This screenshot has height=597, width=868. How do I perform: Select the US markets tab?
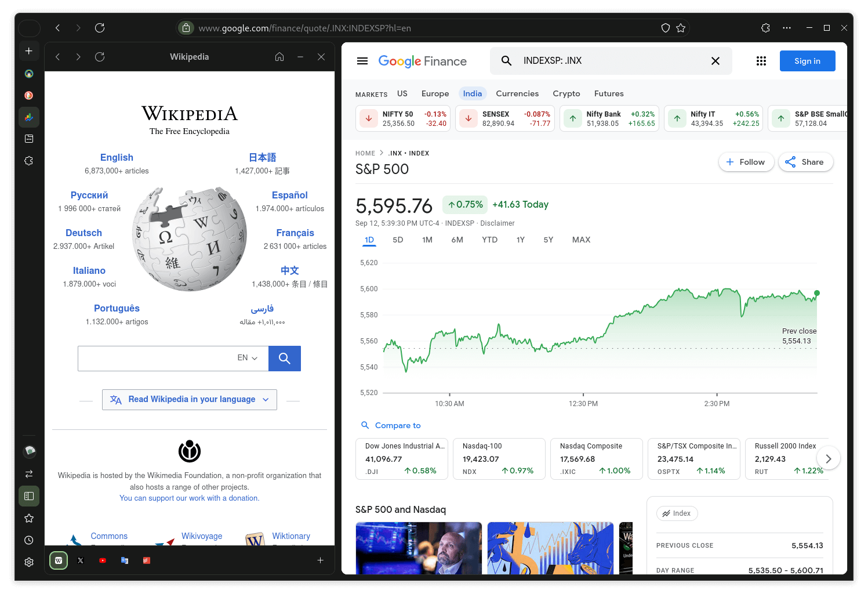(402, 93)
